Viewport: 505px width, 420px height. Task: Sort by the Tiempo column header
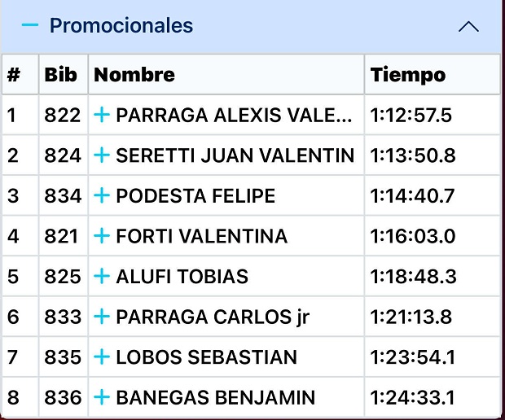[408, 75]
